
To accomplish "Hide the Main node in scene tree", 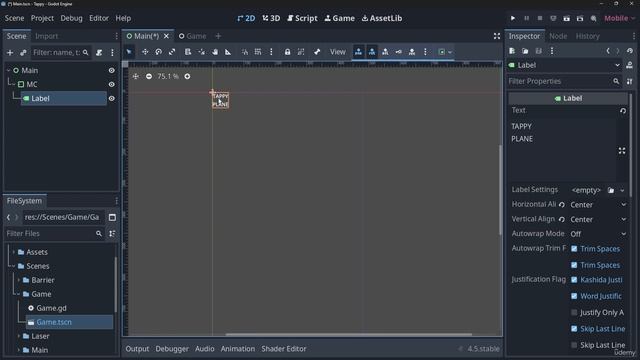I will coord(111,70).
